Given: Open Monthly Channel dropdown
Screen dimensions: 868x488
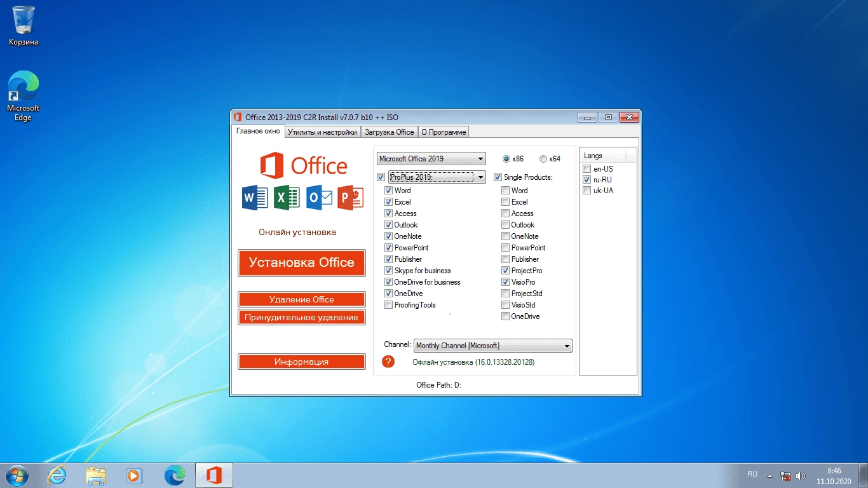Looking at the screenshot, I should (493, 346).
